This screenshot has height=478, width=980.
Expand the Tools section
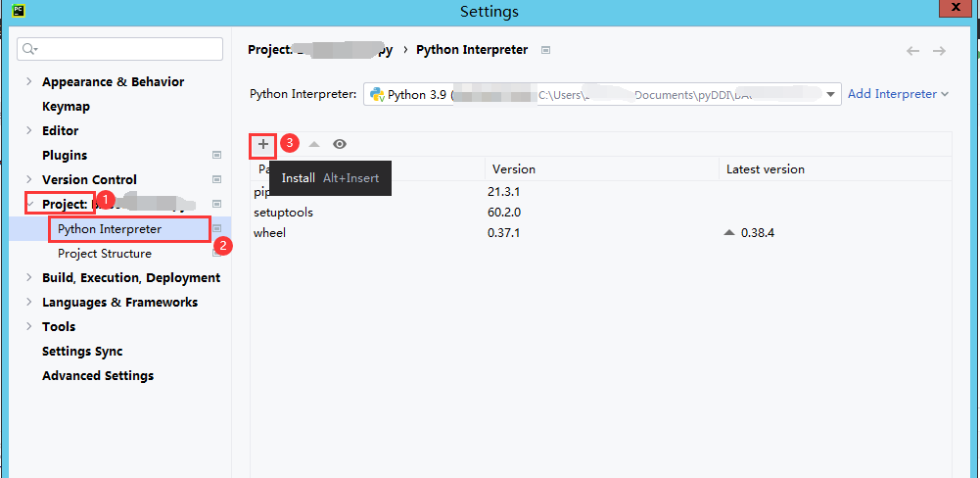[28, 326]
